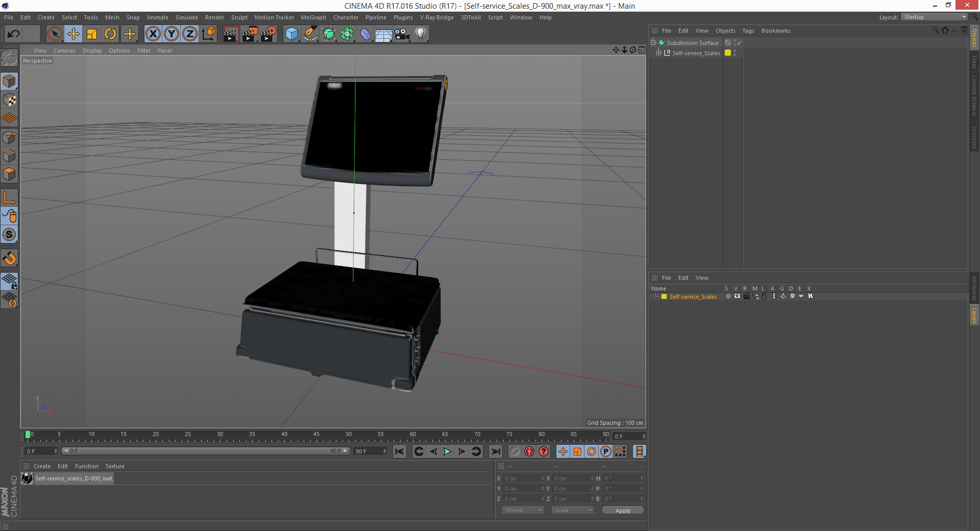Add a Subdivision Surface generator
Image resolution: width=980 pixels, height=531 pixels.
tap(329, 34)
